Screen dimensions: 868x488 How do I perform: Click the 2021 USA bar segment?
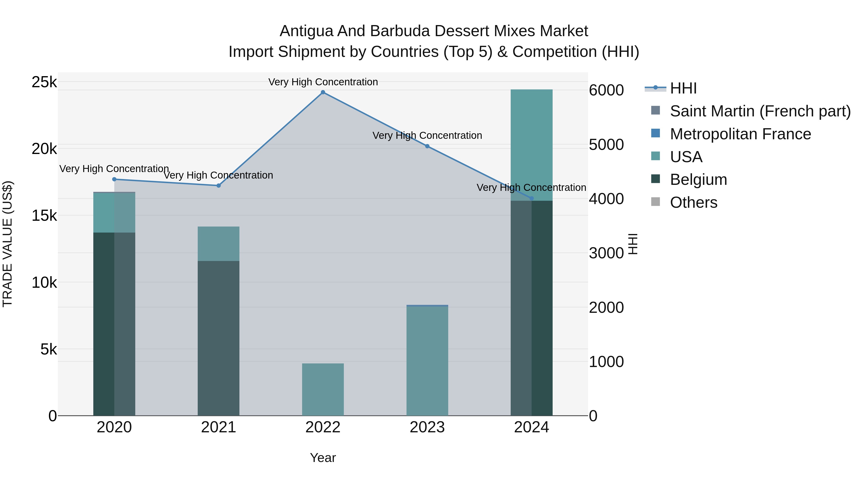coord(218,244)
